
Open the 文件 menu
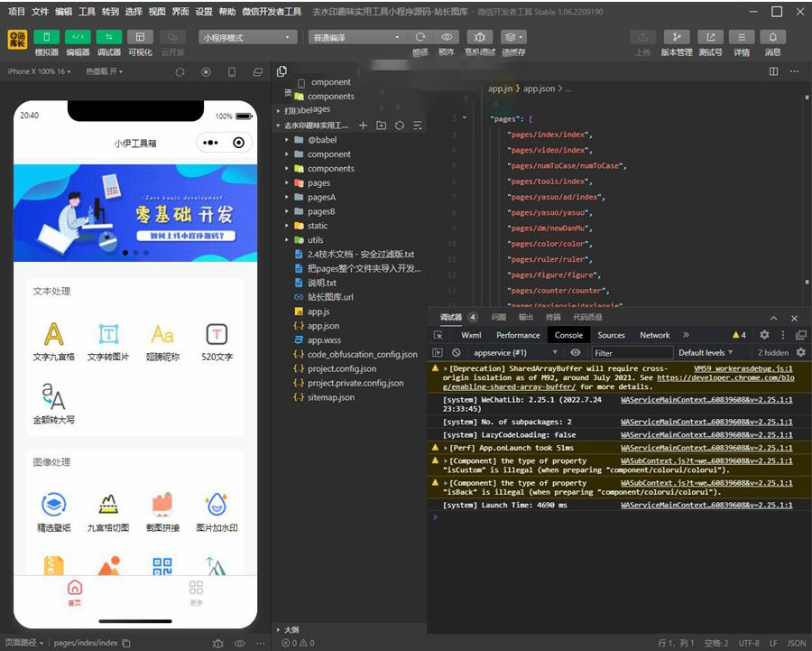(40, 12)
